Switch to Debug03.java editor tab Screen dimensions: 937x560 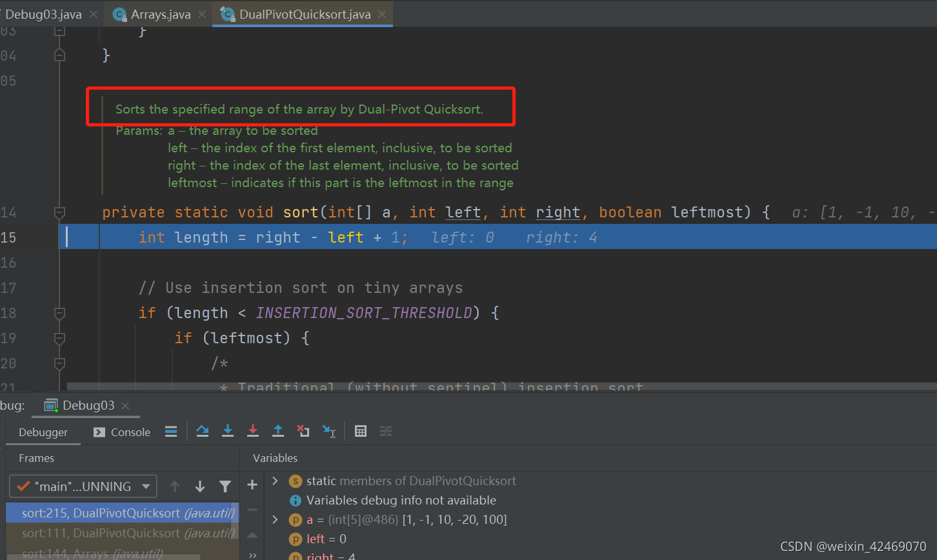click(x=43, y=14)
